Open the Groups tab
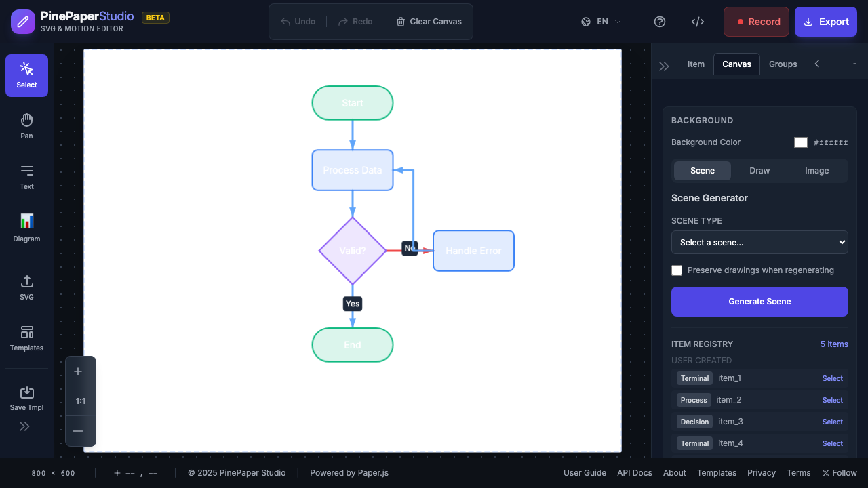 click(x=783, y=64)
